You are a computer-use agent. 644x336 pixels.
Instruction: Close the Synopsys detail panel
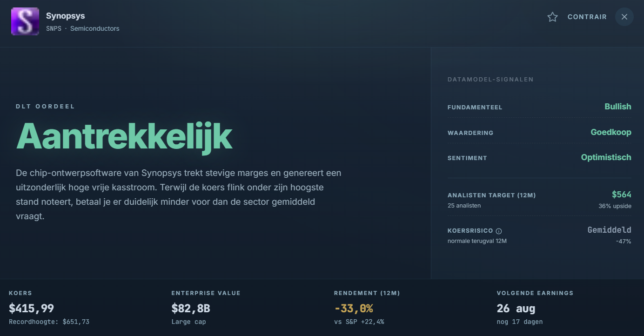pos(624,17)
